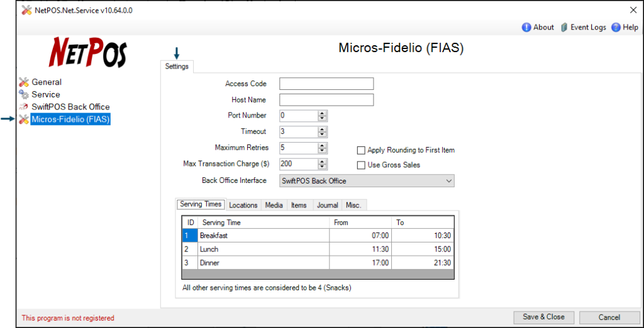The image size is (644, 328).
Task: Increase the Timeout value
Action: tap(323, 129)
